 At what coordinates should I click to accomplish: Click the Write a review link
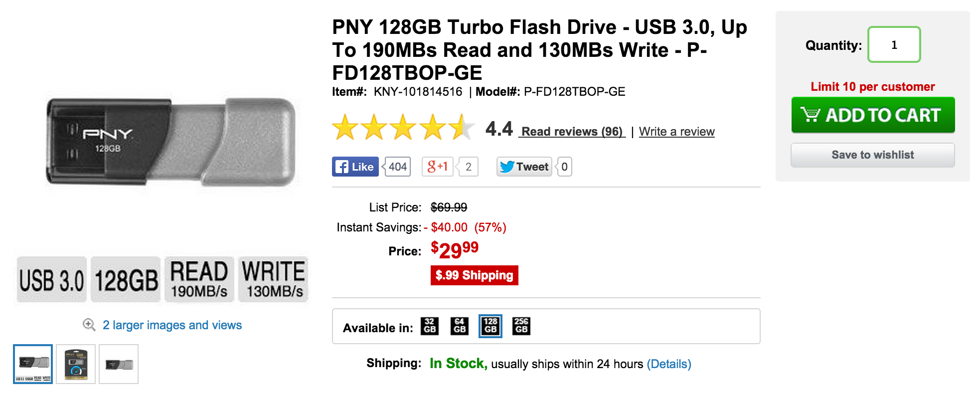click(676, 132)
